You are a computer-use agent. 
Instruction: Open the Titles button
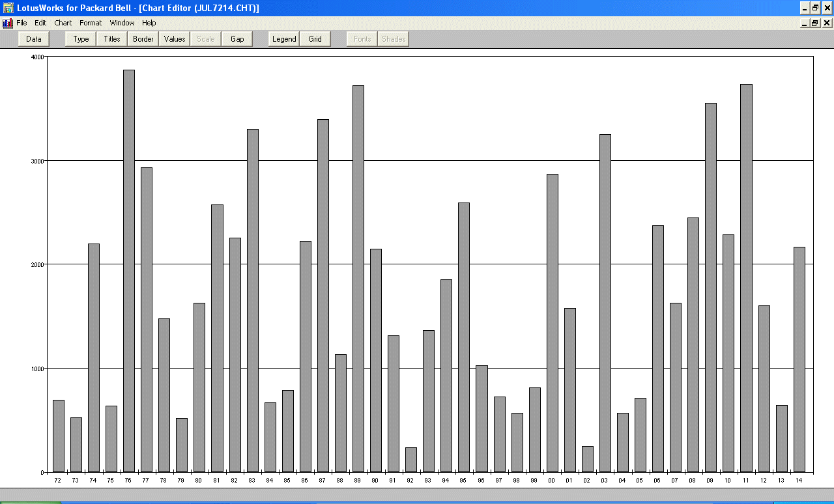[x=112, y=39]
